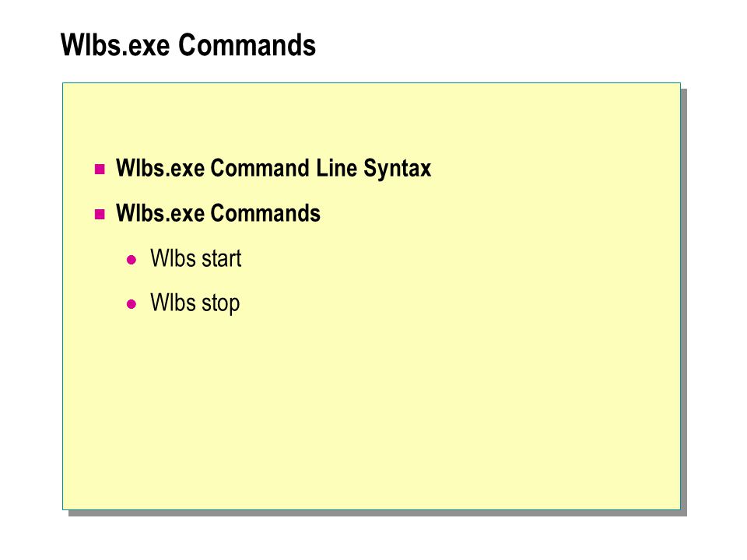The image size is (747, 560).
Task: Click the word stop in the sub-bullet
Action: point(220,304)
